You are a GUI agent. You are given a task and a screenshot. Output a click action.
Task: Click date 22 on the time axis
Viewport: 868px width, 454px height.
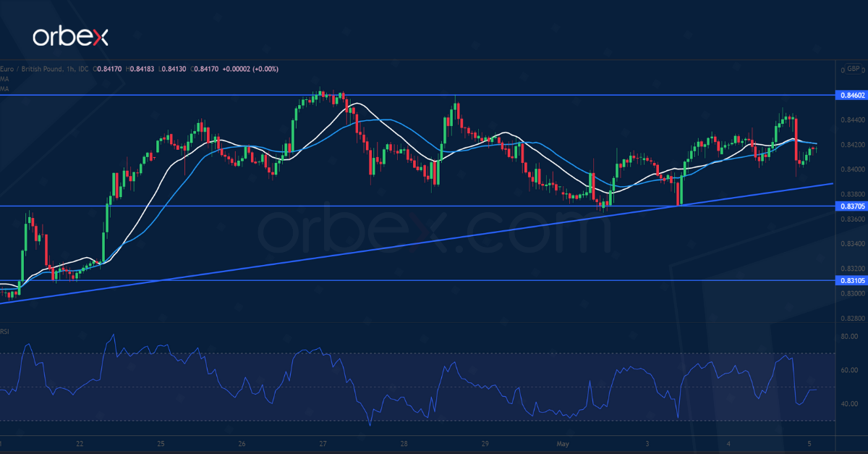tap(80, 442)
